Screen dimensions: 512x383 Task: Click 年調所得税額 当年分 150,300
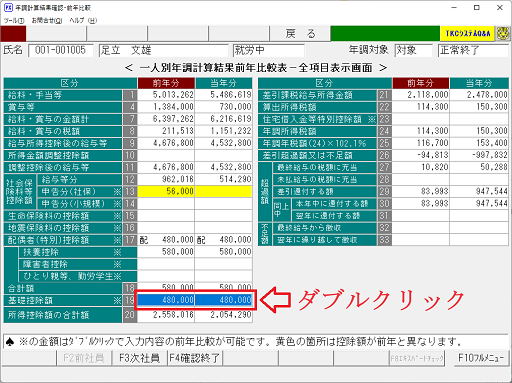click(479, 131)
